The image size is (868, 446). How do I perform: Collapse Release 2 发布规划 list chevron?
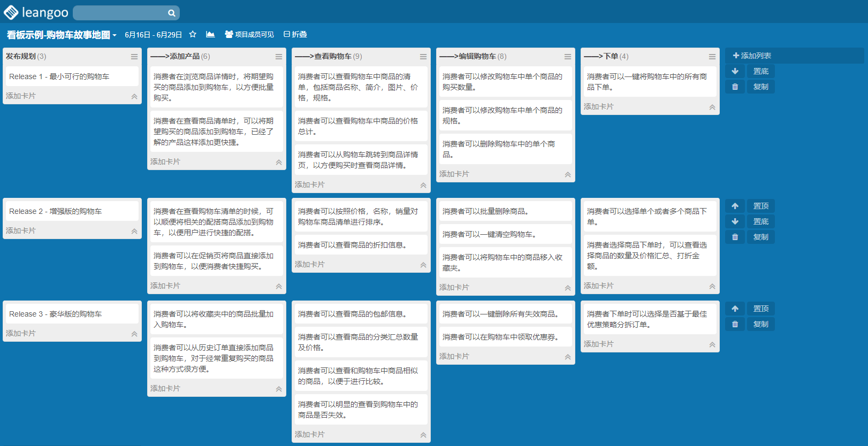point(134,231)
